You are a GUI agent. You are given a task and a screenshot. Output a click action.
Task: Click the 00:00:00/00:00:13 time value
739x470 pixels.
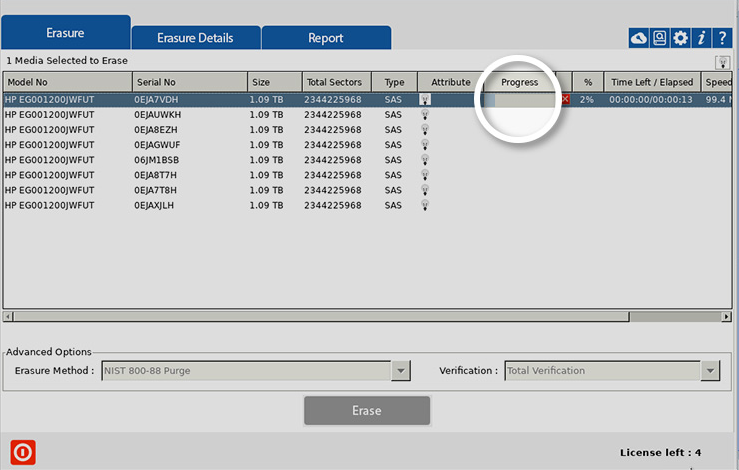pyautogui.click(x=651, y=99)
